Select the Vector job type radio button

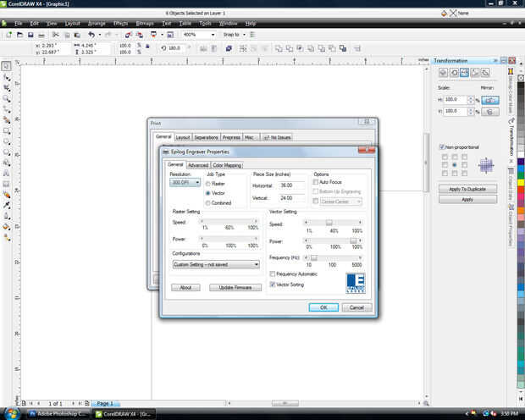(x=208, y=193)
